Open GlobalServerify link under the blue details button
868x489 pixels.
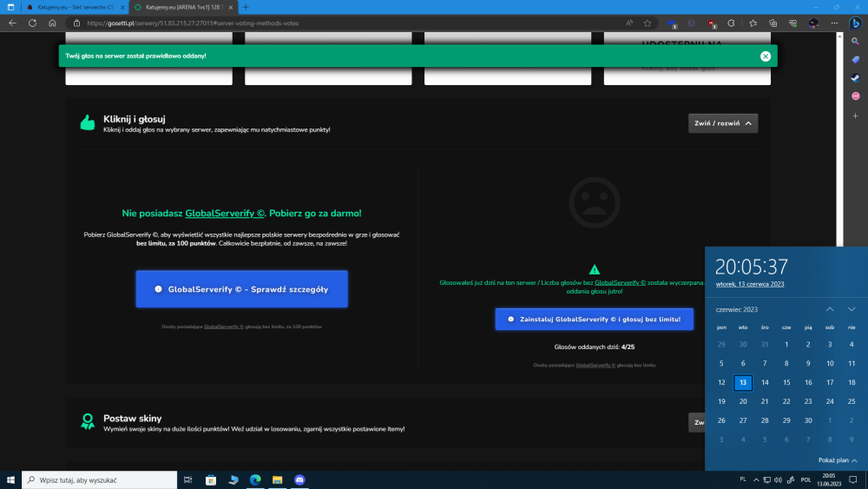[224, 327]
